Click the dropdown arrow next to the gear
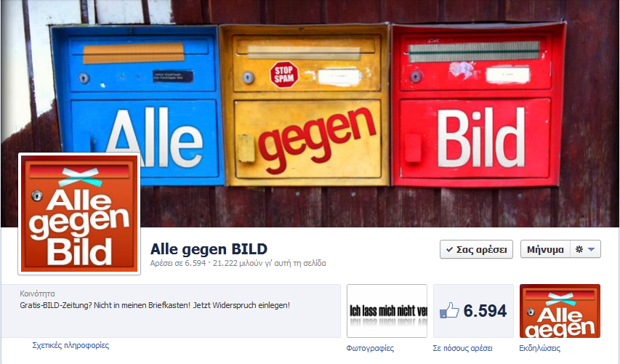Viewport: 620px width, 364px height. point(591,249)
